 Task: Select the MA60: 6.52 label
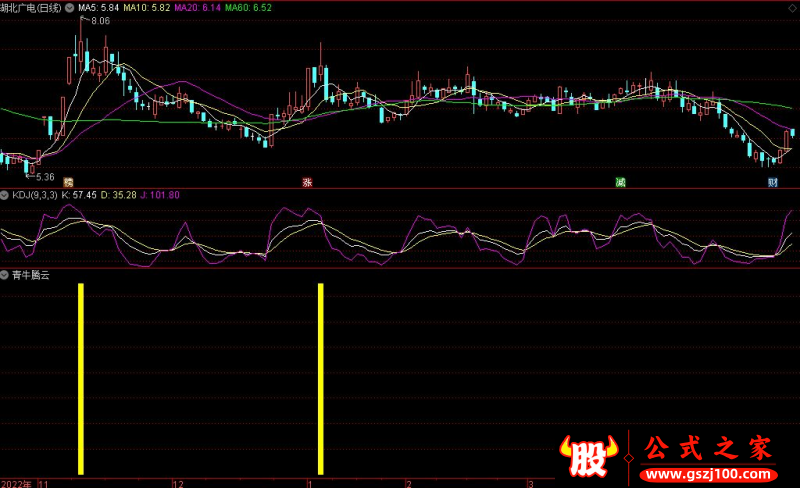coord(248,8)
